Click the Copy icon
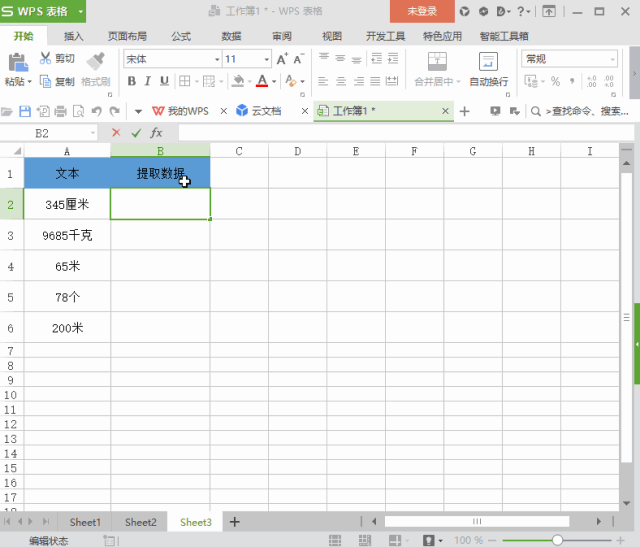 (x=45, y=81)
